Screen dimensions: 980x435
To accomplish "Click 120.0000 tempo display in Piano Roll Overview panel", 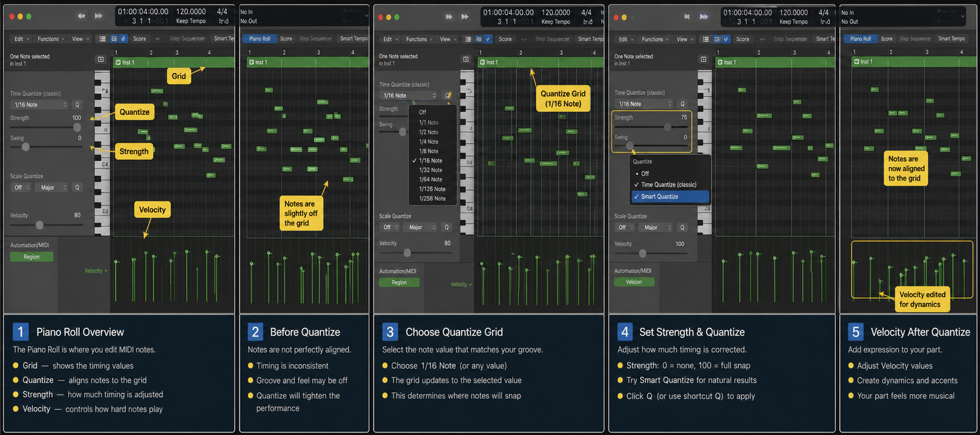I will [191, 12].
